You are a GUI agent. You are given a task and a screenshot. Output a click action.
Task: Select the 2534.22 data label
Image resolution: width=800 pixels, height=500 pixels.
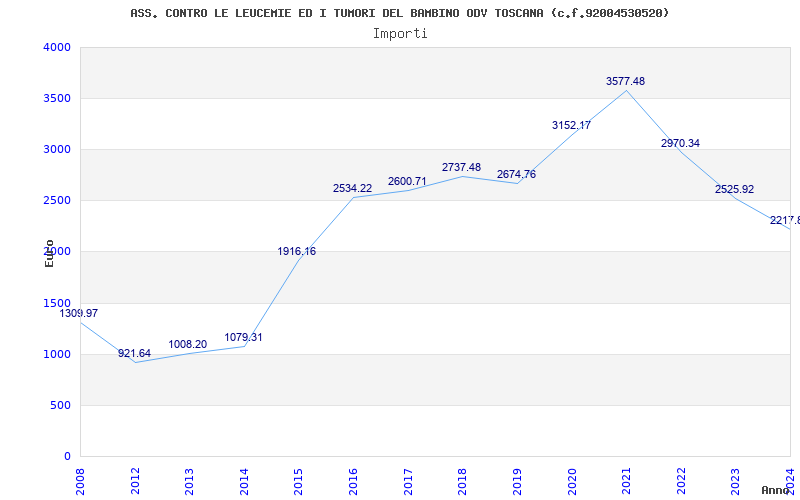[353, 188]
